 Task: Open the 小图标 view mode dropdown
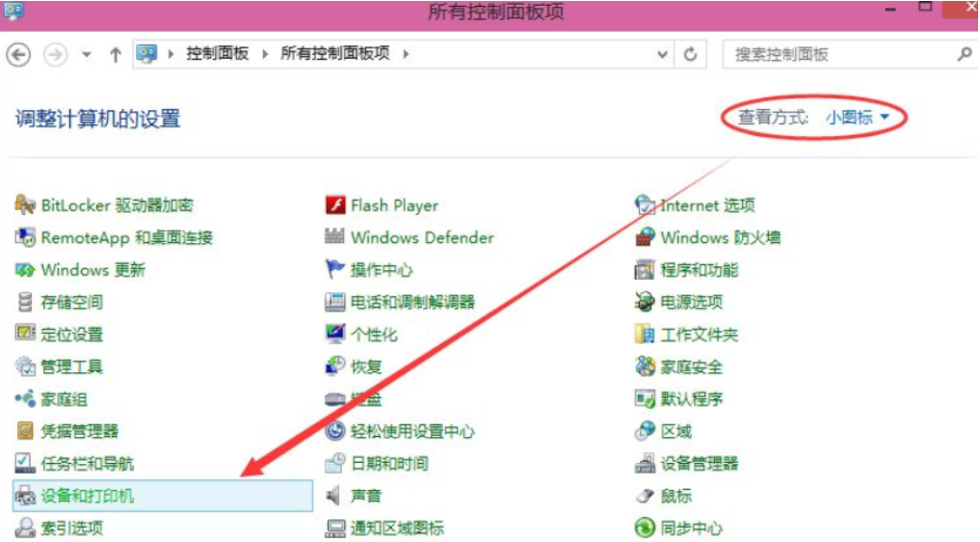click(857, 117)
